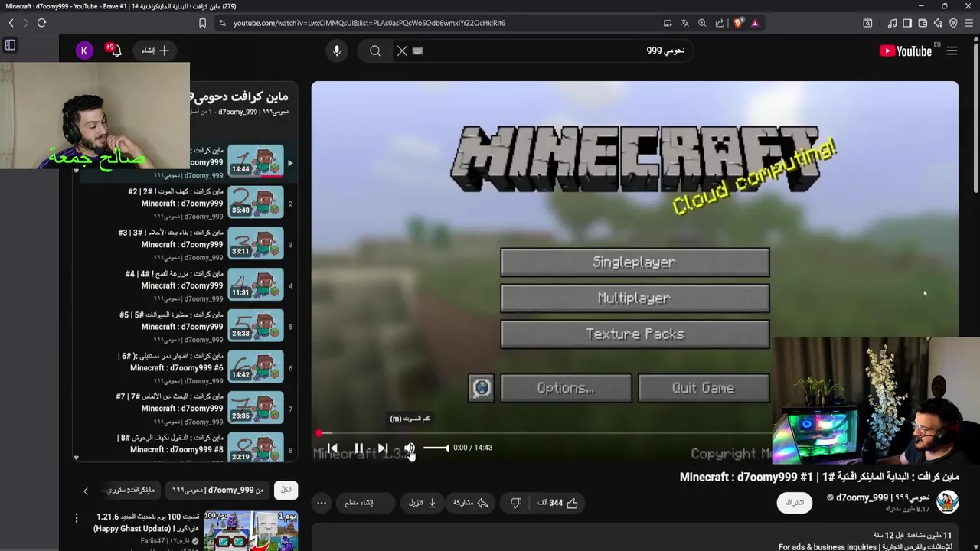The height and width of the screenshot is (551, 980).
Task: Open options for Happy Ghast recommendation
Action: (x=77, y=518)
